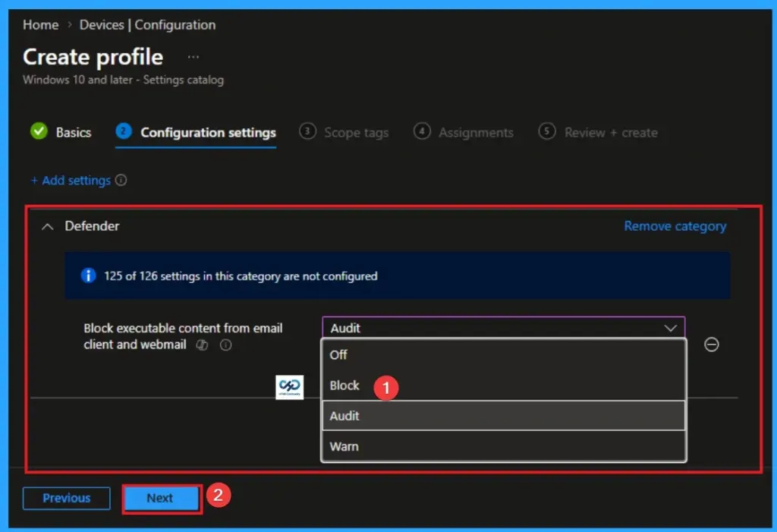The width and height of the screenshot is (777, 532).
Task: Remove the setting using the minus circle icon
Action: pyautogui.click(x=712, y=345)
